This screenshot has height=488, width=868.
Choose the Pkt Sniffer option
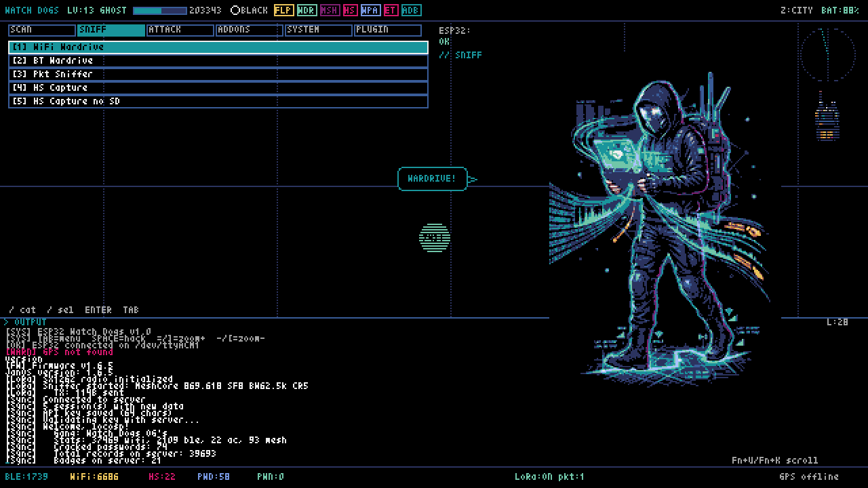(218, 74)
